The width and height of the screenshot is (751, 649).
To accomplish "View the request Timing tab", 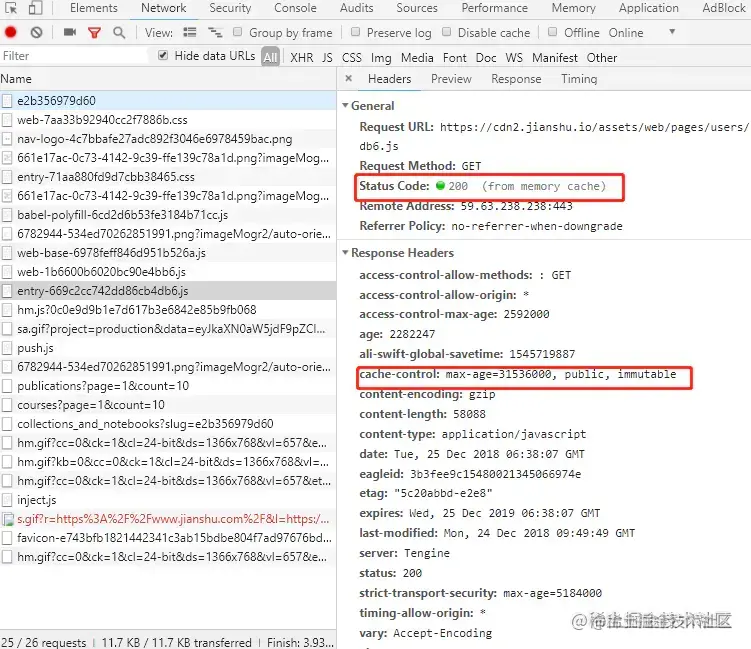I will (579, 79).
